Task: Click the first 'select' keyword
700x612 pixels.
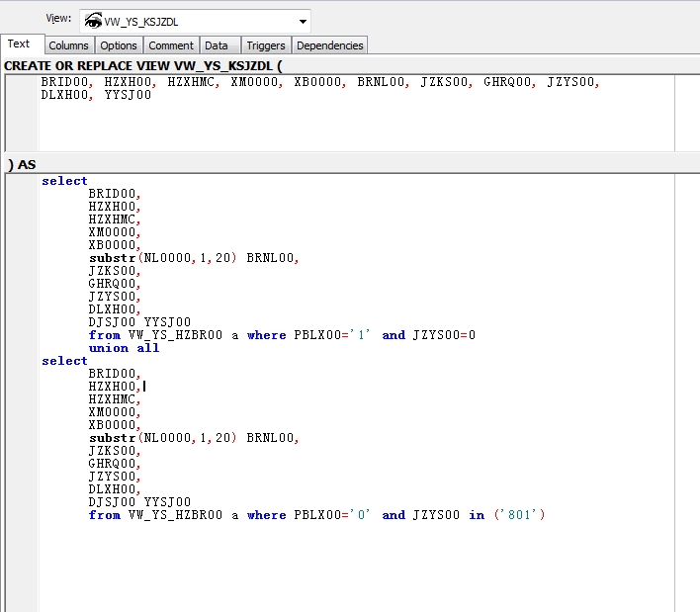Action: click(64, 181)
